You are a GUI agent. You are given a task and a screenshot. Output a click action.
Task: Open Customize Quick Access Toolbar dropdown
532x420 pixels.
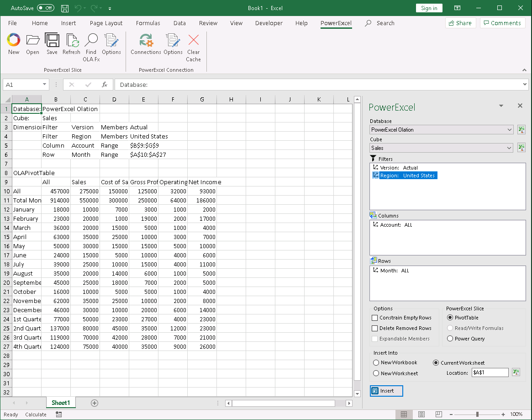pos(110,8)
